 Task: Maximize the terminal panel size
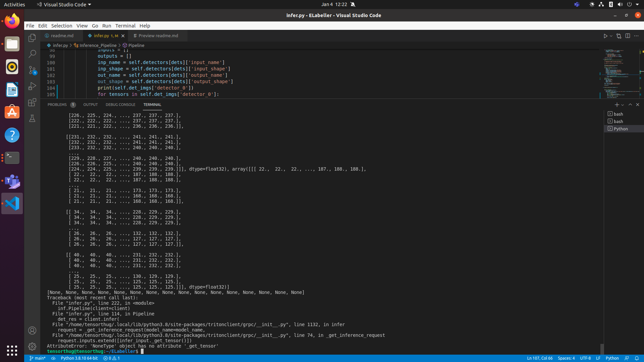[630, 105]
